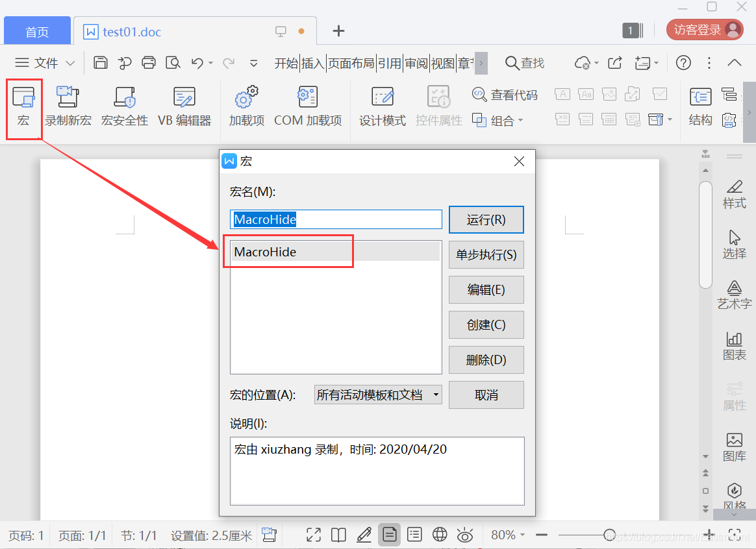Open 加载项 add-ins
The image size is (756, 549).
pyautogui.click(x=246, y=107)
